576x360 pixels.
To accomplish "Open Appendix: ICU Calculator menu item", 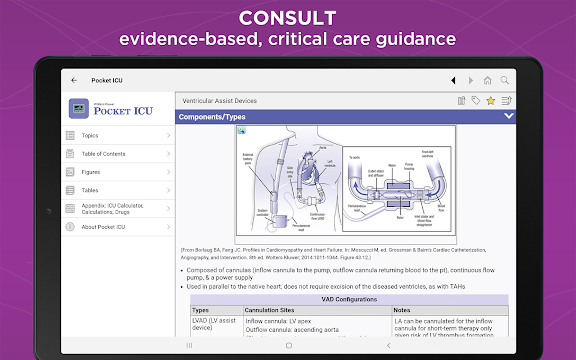I will pos(118,209).
